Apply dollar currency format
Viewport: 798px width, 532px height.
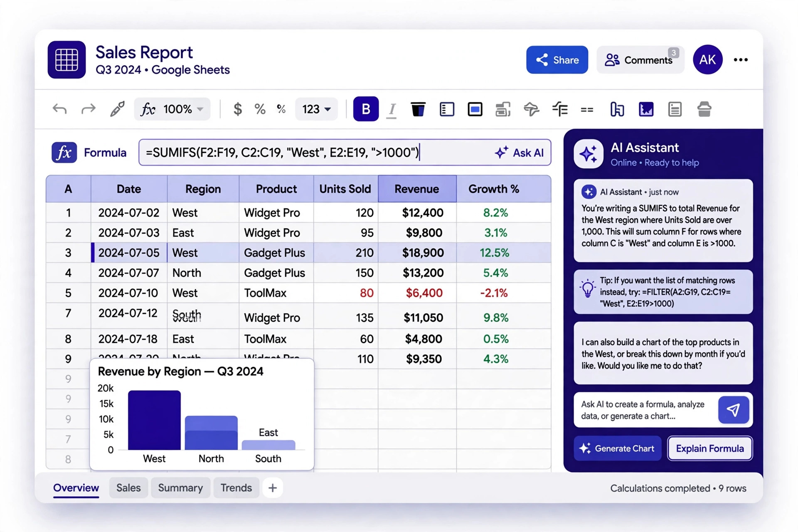click(x=238, y=109)
